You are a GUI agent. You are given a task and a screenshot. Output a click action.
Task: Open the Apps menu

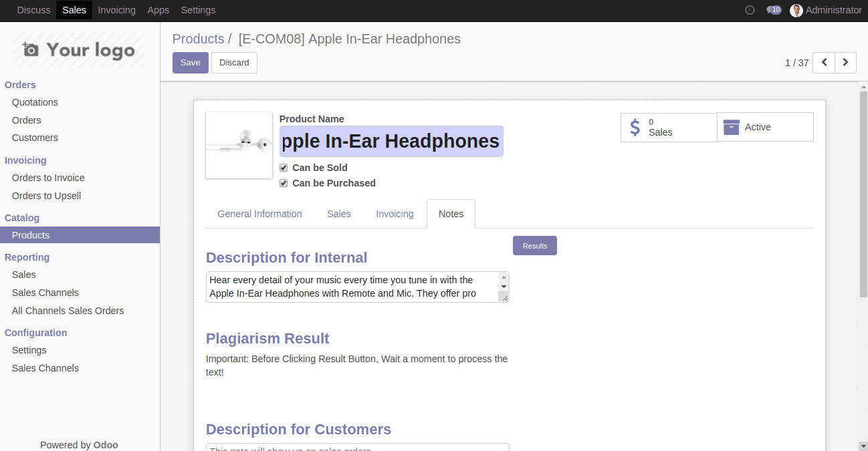158,10
